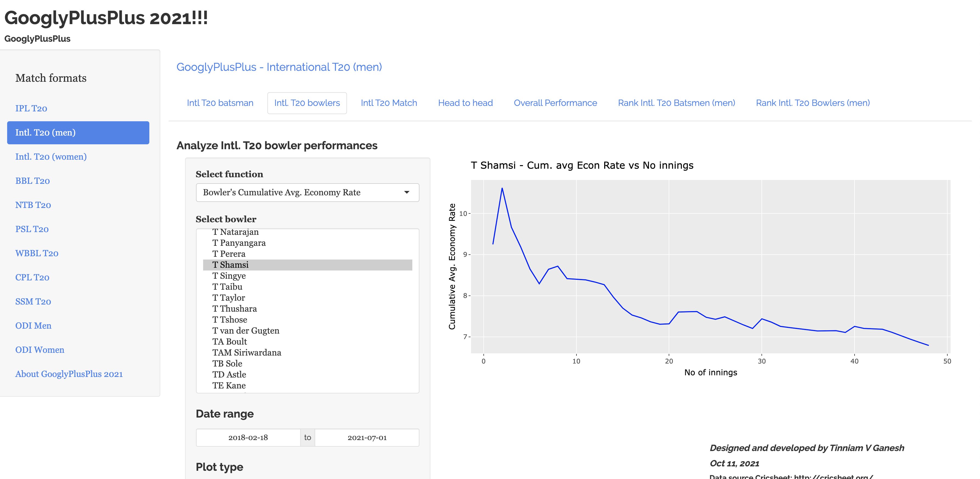This screenshot has width=980, height=479.
Task: Open the Select function dropdown arrow
Action: pos(406,192)
